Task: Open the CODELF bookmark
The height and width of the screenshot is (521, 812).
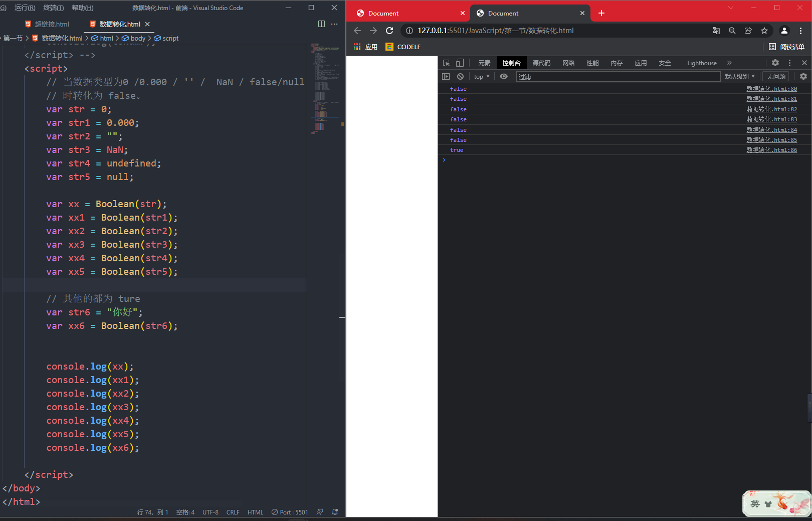Action: [402, 47]
